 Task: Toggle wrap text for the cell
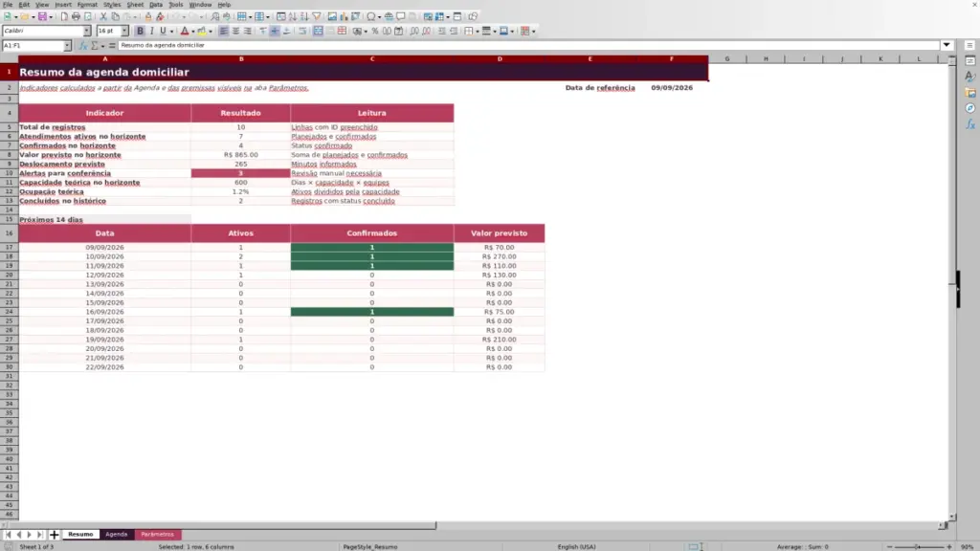click(302, 32)
